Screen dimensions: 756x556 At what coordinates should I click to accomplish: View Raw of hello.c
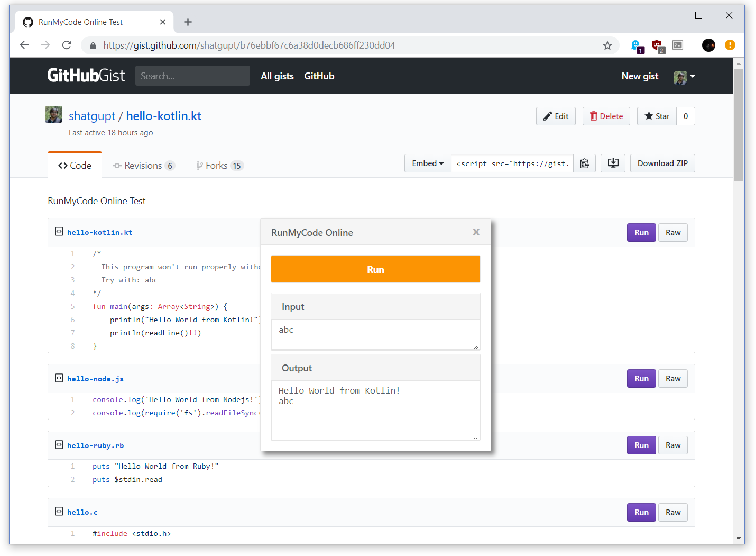[673, 513]
